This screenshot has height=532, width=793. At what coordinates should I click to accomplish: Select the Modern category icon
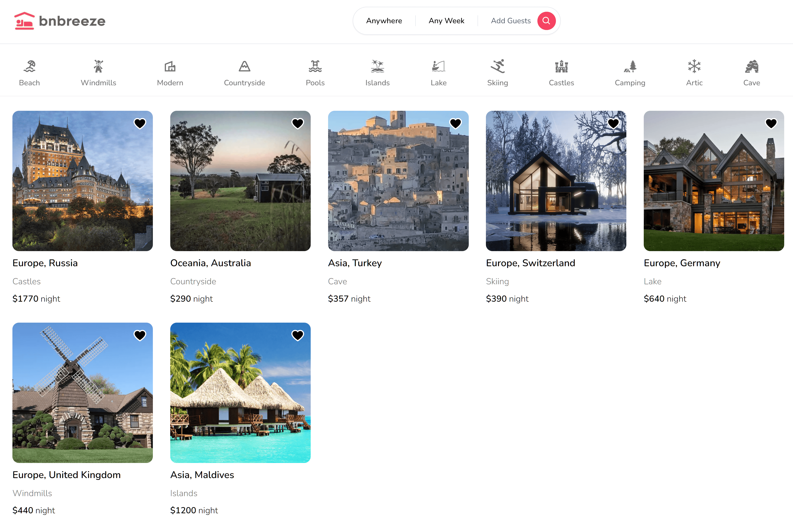(170, 66)
